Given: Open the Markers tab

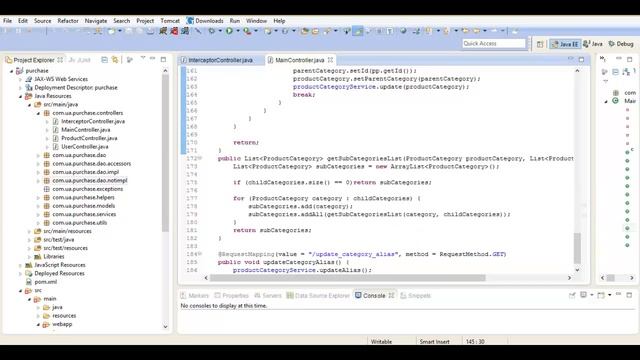Looking at the screenshot, I should [x=195, y=296].
